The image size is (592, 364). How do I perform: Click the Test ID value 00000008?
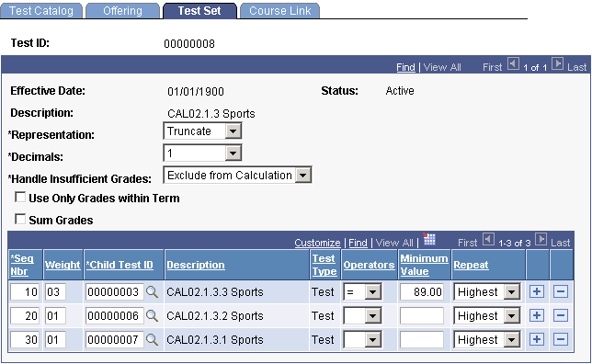click(189, 44)
